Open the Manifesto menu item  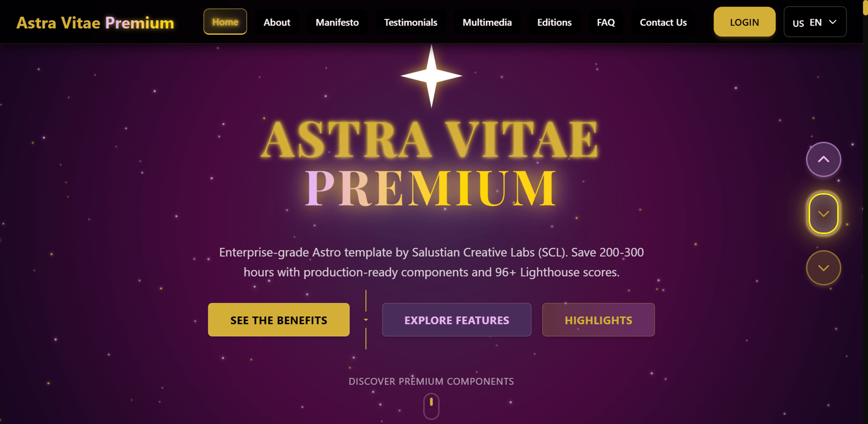[x=337, y=23]
